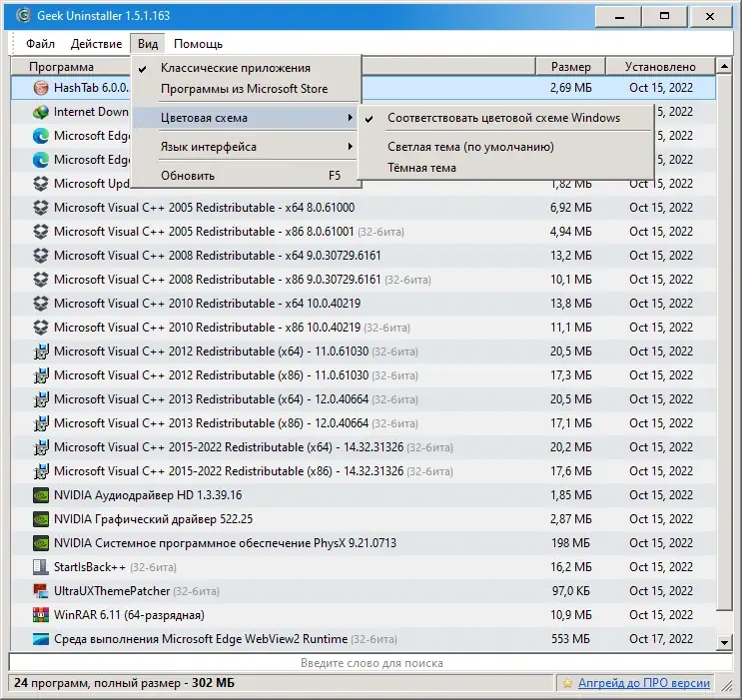This screenshot has height=700, width=742.
Task: Click the NVIDIA Графический драйвер icon
Action: [41, 519]
